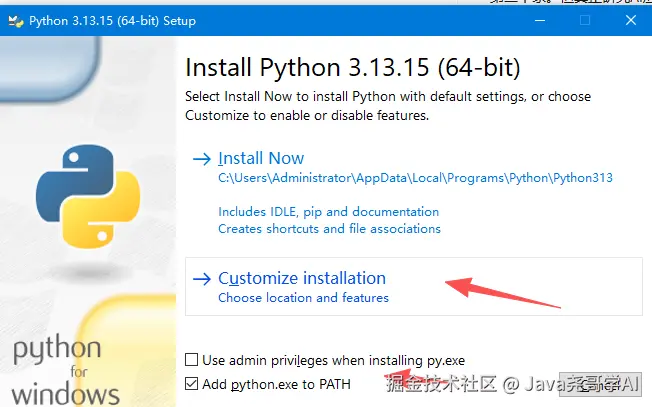Click 'Choose location and features' subtitle
This screenshot has height=407, width=652.
tap(304, 298)
